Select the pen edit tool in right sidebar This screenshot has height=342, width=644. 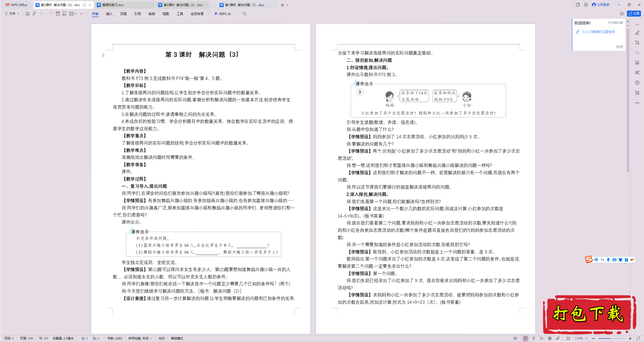pyautogui.click(x=637, y=33)
